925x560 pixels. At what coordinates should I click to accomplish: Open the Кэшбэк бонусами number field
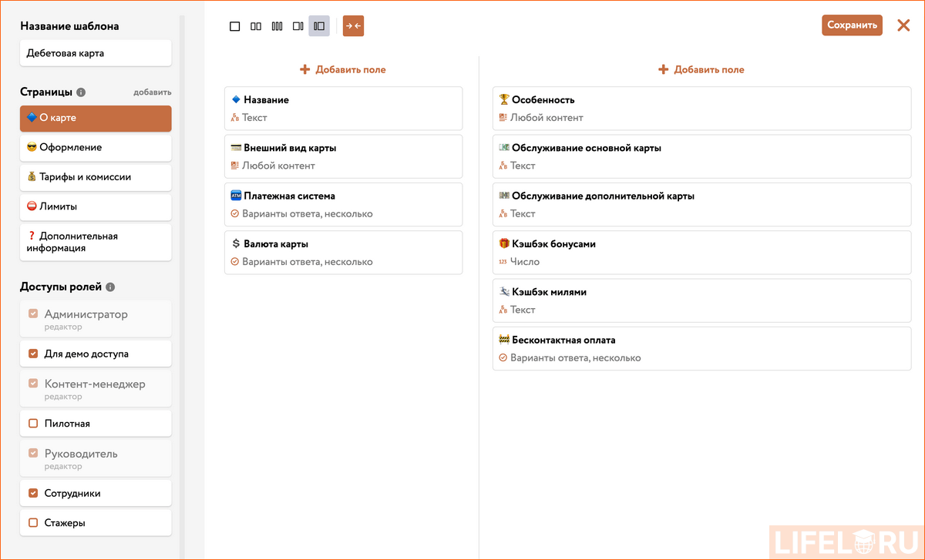701,252
